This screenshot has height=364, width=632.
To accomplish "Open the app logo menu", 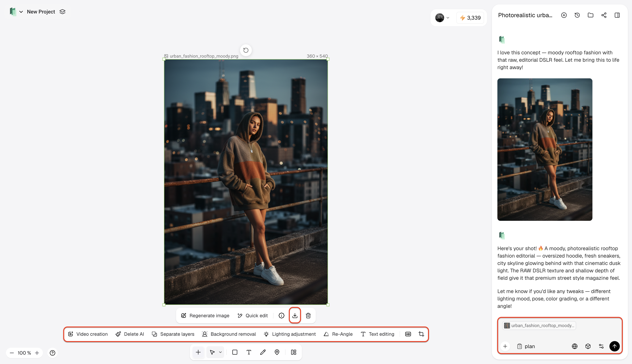I will pos(16,12).
